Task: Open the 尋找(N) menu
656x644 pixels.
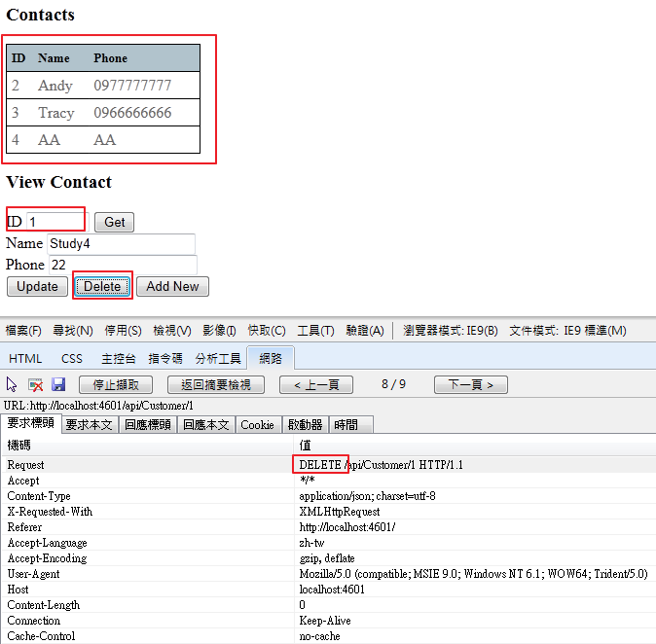Action: tap(73, 331)
